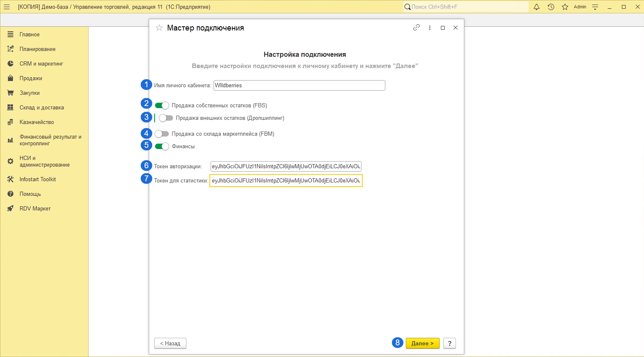
Task: Add Мастер подключения to favorites
Action: (159, 28)
